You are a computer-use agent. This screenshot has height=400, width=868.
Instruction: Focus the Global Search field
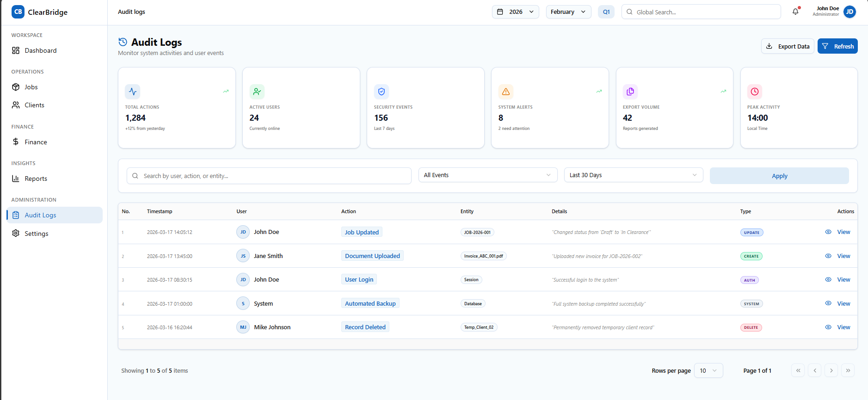[701, 12]
